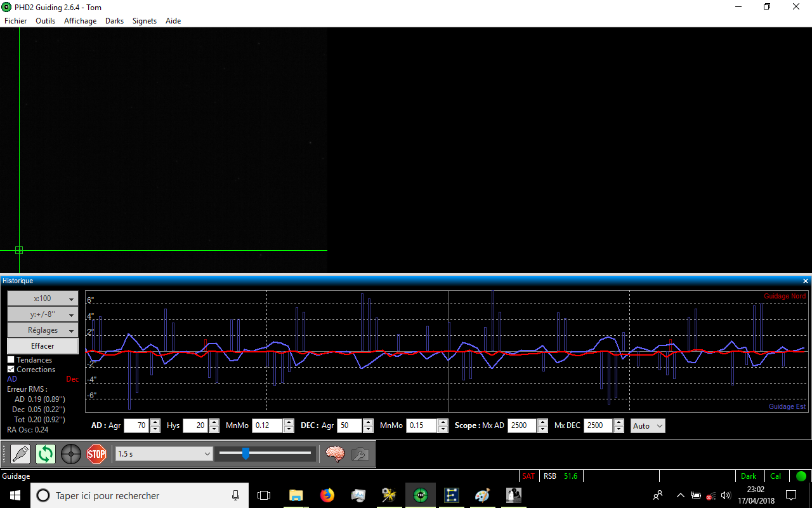Screen dimensions: 812x508
Task: Click the Cortana microphone icon
Action: click(x=236, y=495)
